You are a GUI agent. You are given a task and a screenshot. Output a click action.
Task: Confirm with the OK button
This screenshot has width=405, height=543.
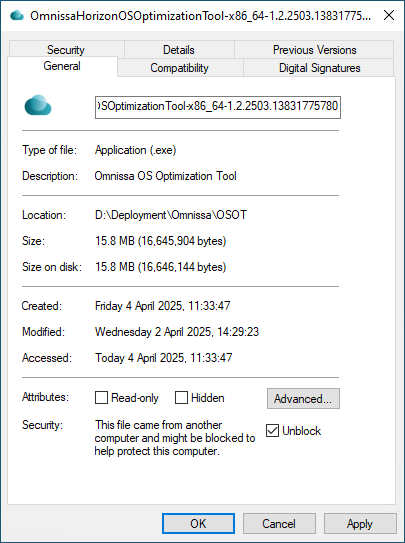pos(198,524)
